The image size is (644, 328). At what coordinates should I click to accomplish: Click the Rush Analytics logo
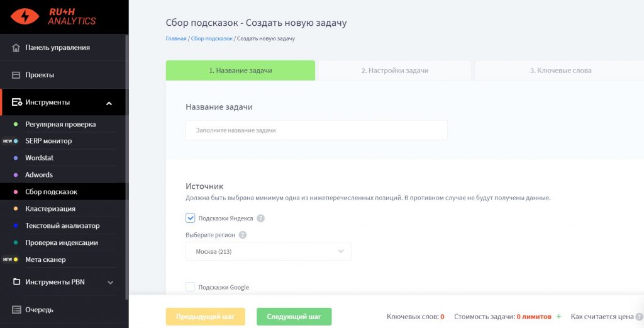tap(53, 16)
